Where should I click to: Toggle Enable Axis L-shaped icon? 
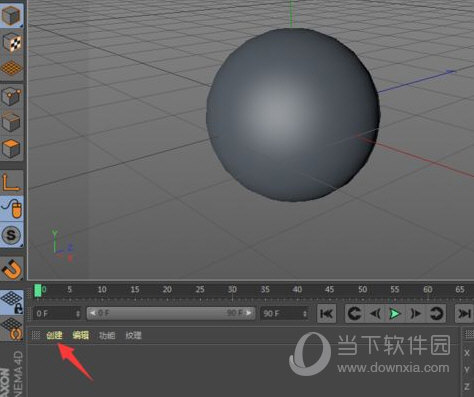coord(12,182)
